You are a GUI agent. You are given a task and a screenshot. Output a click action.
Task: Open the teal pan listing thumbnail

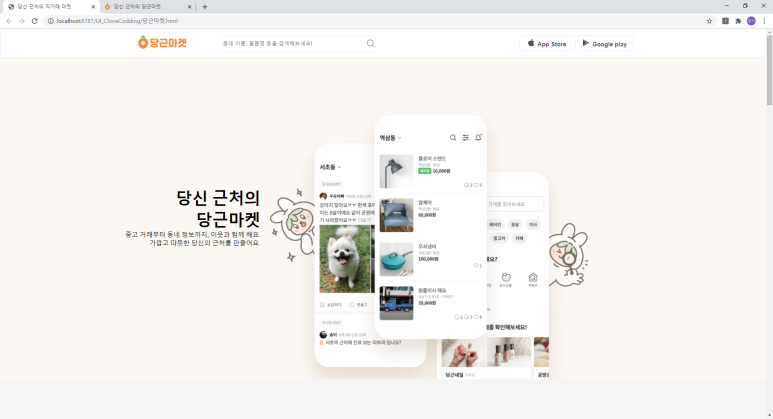[396, 259]
